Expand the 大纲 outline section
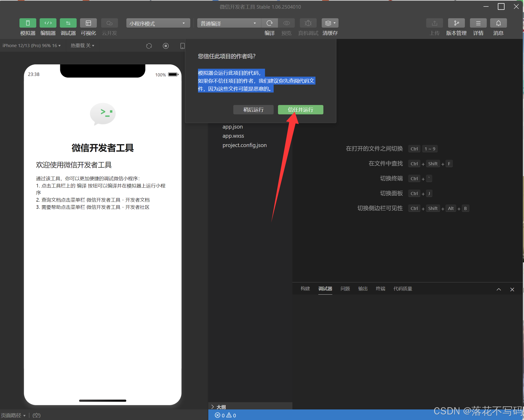Image resolution: width=524 pixels, height=420 pixels. [221, 406]
